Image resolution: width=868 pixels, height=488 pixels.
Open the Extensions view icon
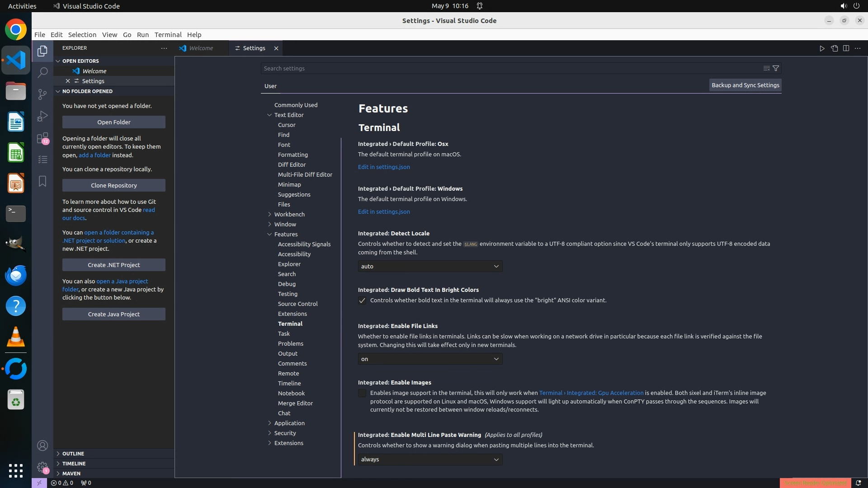click(42, 138)
